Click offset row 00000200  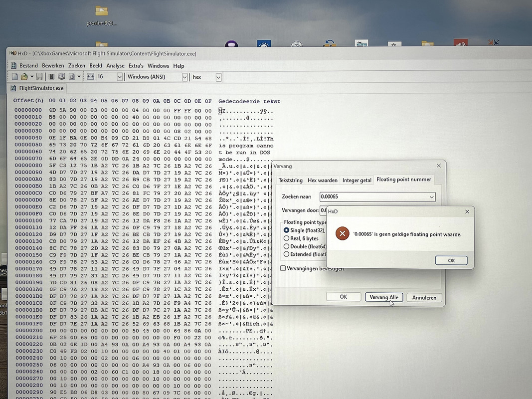(x=29, y=330)
